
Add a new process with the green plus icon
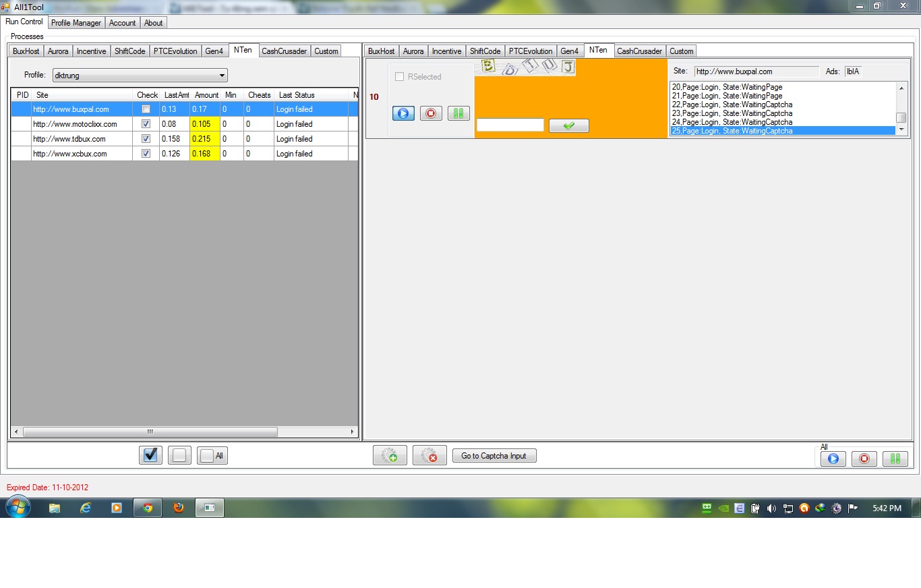pyautogui.click(x=390, y=456)
